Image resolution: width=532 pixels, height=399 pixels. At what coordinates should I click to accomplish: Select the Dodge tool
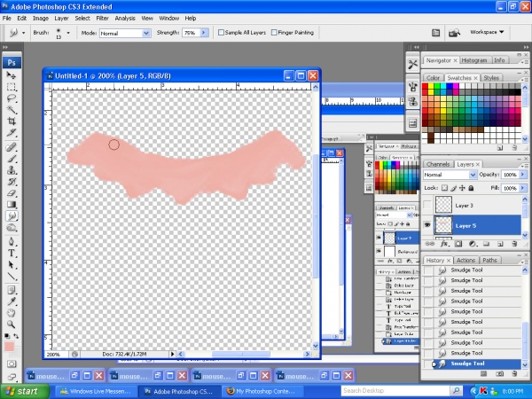pos(12,227)
